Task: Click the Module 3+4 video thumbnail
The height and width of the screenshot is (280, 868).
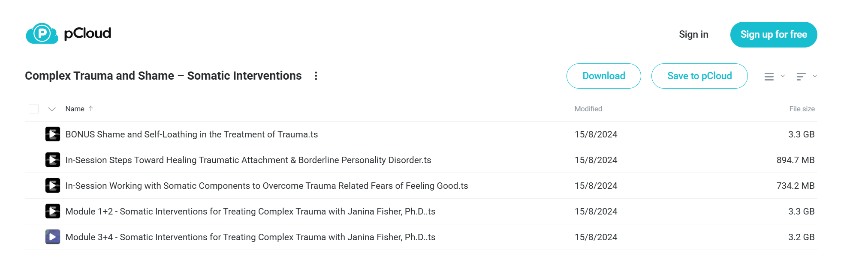Action: (53, 237)
